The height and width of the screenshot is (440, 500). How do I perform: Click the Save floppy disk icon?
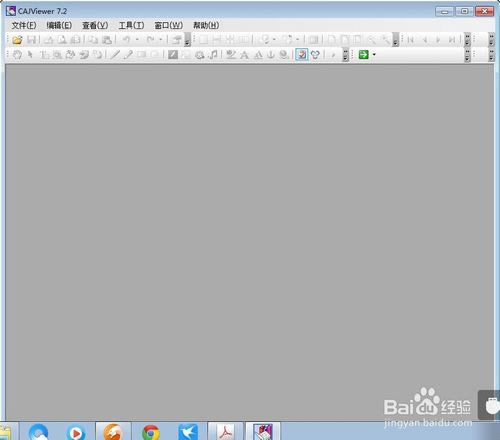31,40
